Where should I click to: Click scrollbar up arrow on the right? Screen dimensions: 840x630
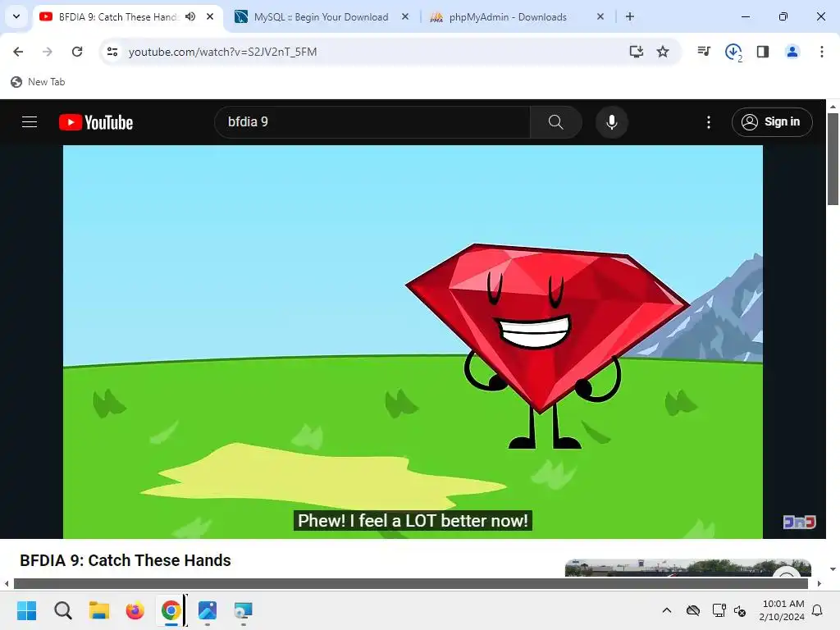(x=833, y=107)
